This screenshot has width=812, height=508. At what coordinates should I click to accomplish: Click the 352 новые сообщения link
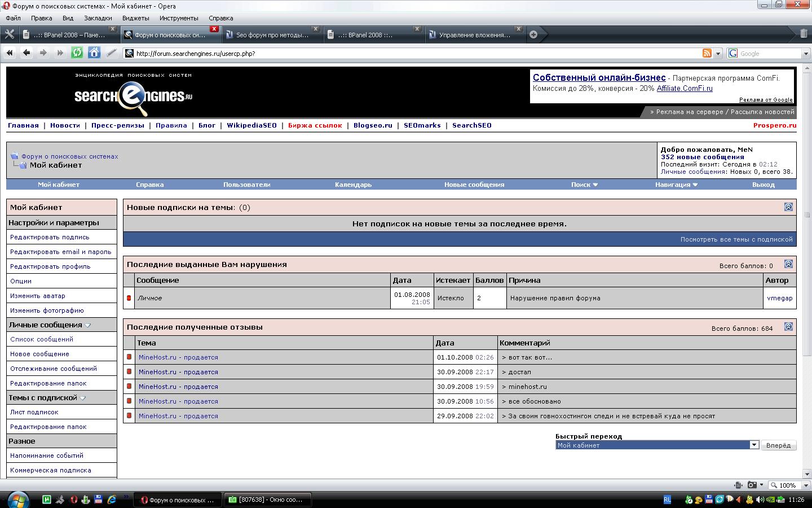click(703, 157)
